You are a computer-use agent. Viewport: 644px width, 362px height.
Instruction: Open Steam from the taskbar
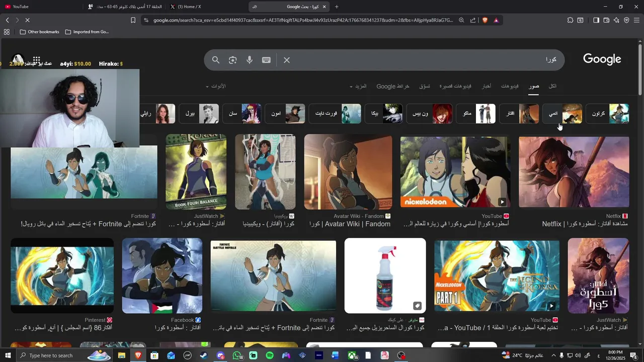click(204, 355)
